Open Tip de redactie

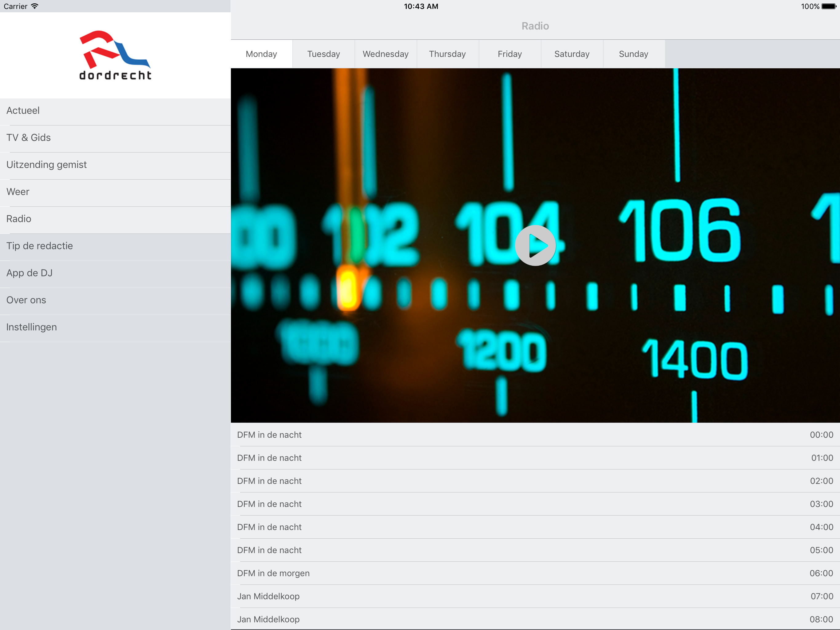(x=115, y=247)
